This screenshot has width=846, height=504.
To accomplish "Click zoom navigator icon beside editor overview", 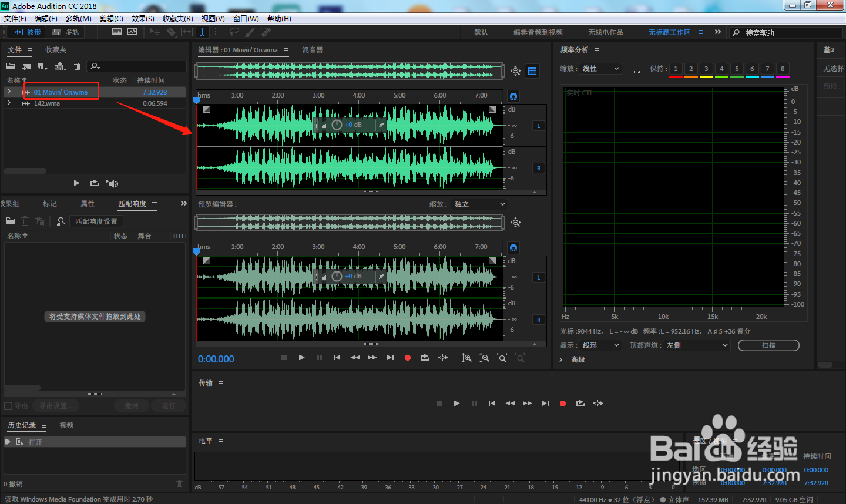I will pos(515,71).
